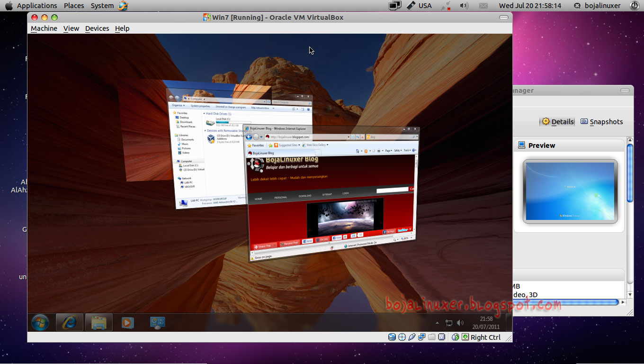The image size is (644, 364).
Task: Click the scroll-down arrow in the VirtualBox Manager
Action: 630,294
